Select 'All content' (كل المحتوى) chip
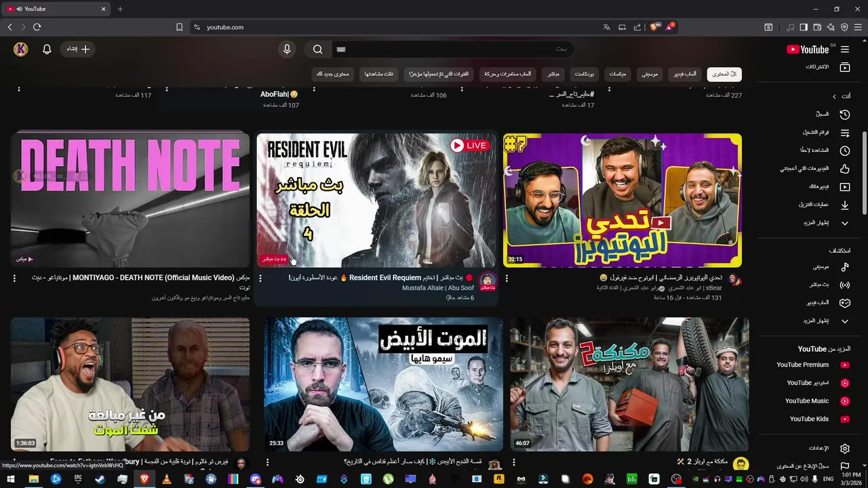 click(x=724, y=74)
